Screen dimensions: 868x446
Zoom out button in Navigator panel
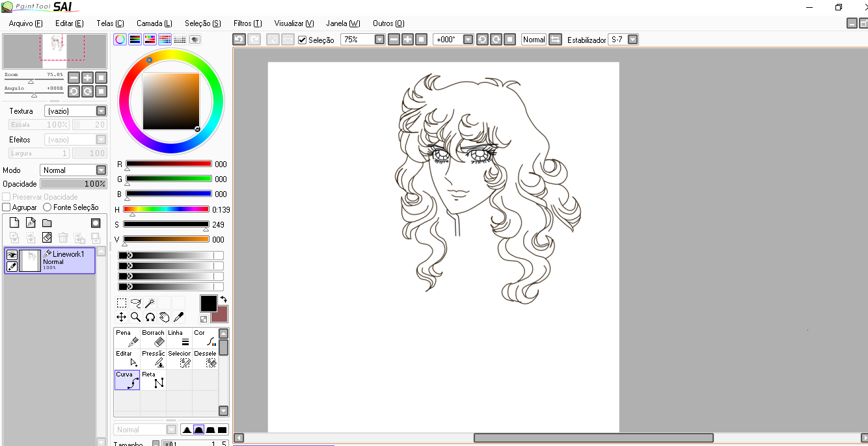[74, 77]
